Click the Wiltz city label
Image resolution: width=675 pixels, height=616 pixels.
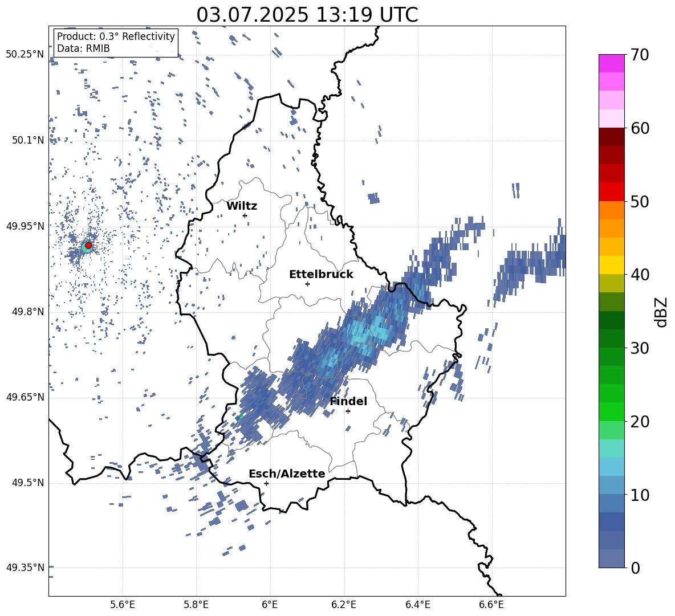click(242, 206)
